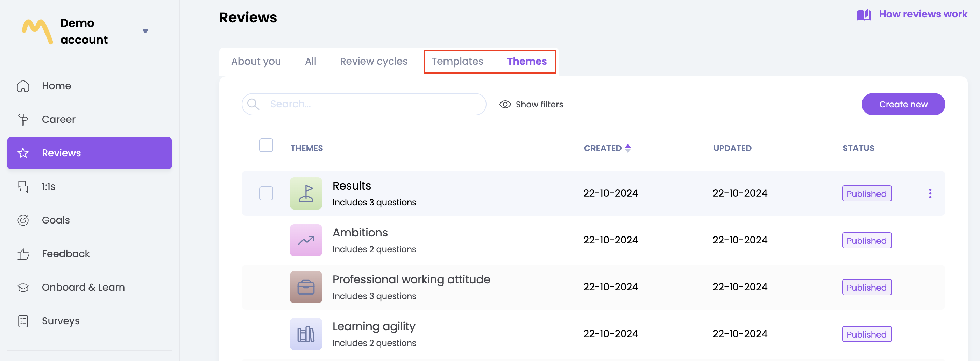Screen dimensions: 980x361
Task: Open Feedback thumbs-up icon
Action: coord(23,254)
